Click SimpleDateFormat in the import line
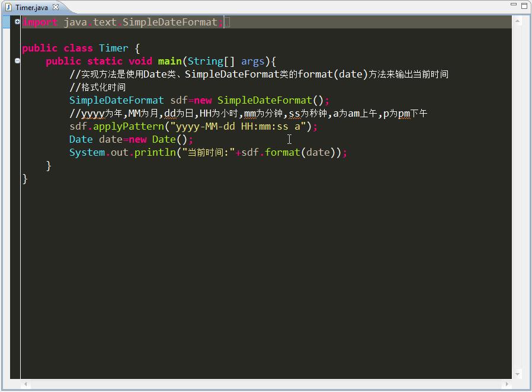The height and width of the screenshot is (392, 532). 170,22
